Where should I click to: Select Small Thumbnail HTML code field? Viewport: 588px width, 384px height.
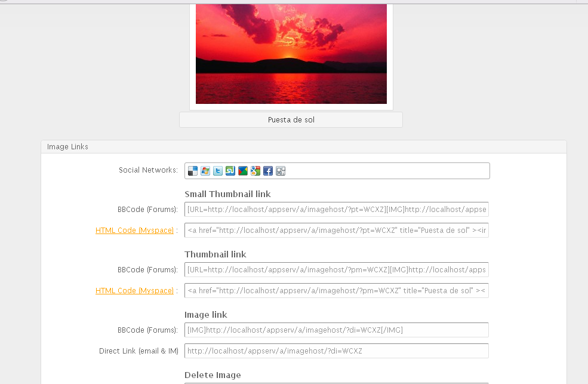[336, 231]
